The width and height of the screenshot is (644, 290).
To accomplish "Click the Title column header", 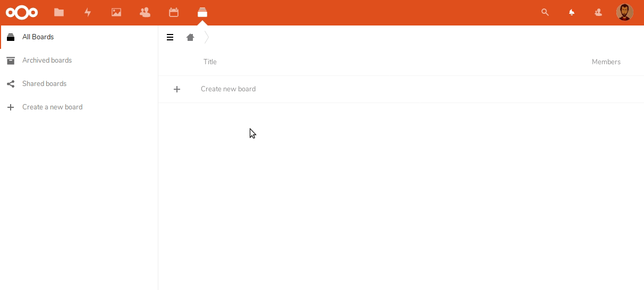I will click(210, 62).
